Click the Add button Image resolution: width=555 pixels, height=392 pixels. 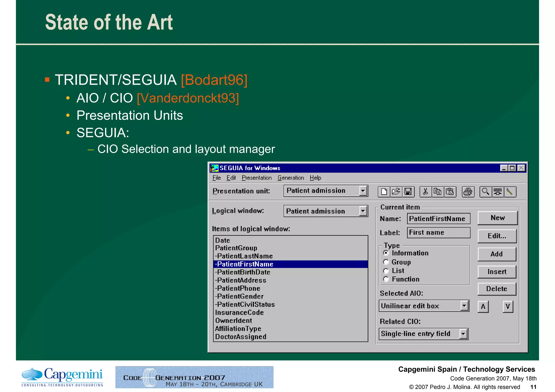(497, 254)
